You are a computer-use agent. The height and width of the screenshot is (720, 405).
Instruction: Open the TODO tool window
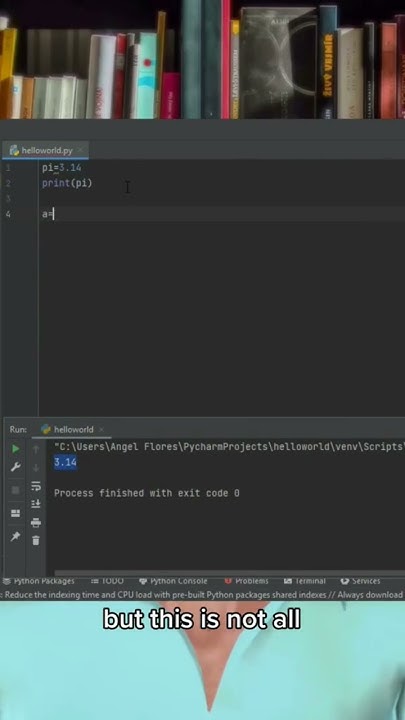[107, 581]
